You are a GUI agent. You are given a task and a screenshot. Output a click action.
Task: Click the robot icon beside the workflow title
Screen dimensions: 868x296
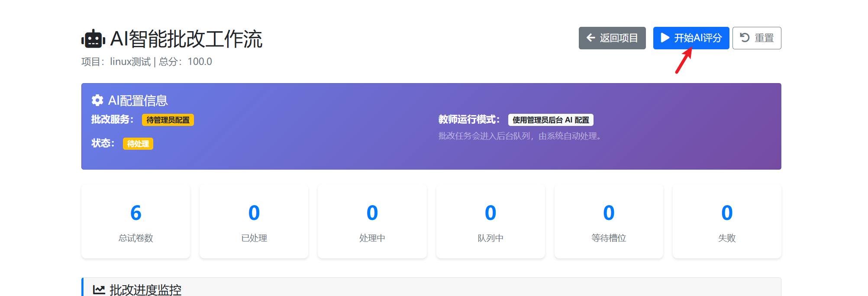pos(93,39)
